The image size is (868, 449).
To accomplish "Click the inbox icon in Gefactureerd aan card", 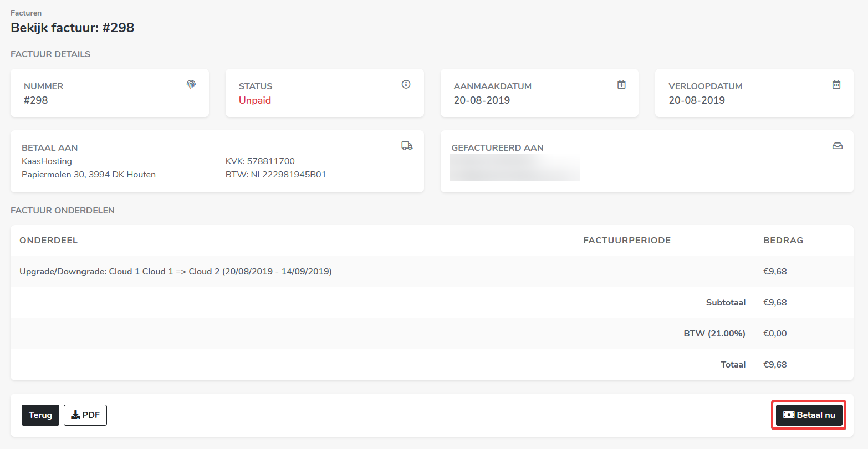I will (837, 146).
